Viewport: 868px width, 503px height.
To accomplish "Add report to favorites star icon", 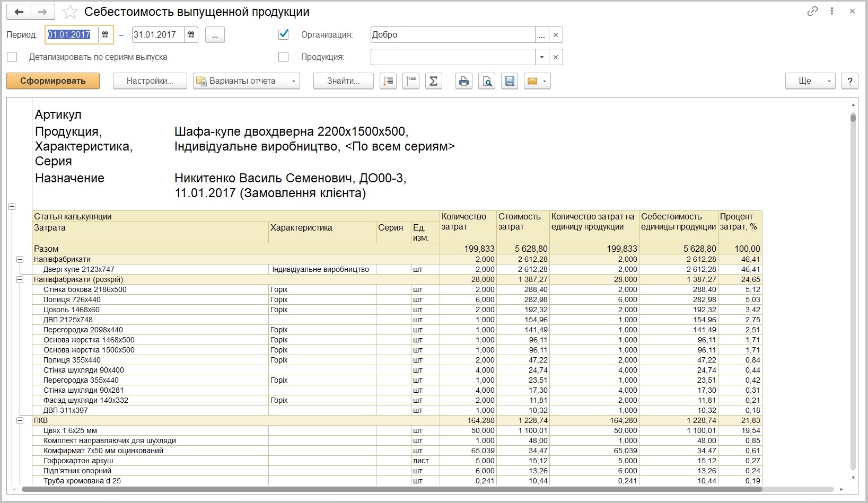I will (x=70, y=12).
